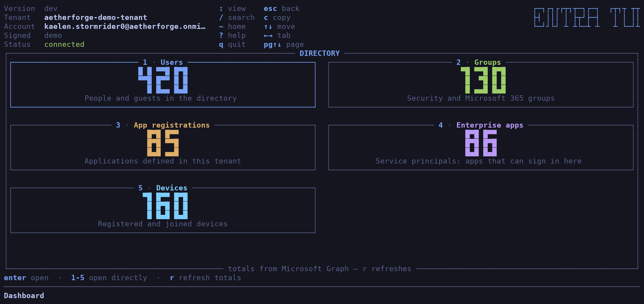This screenshot has height=304, width=644.
Task: Click 'People and guests in the directory' text
Action: pos(161,98)
